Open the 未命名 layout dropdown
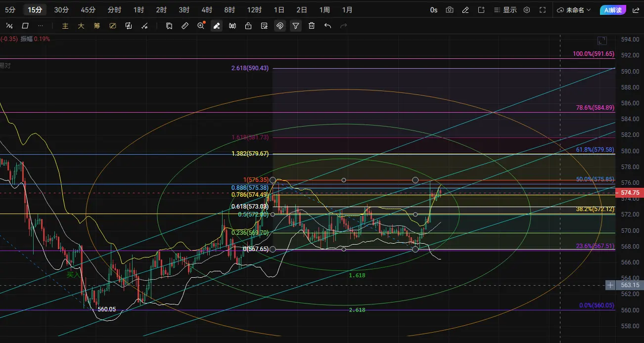644x343 pixels. (x=573, y=10)
